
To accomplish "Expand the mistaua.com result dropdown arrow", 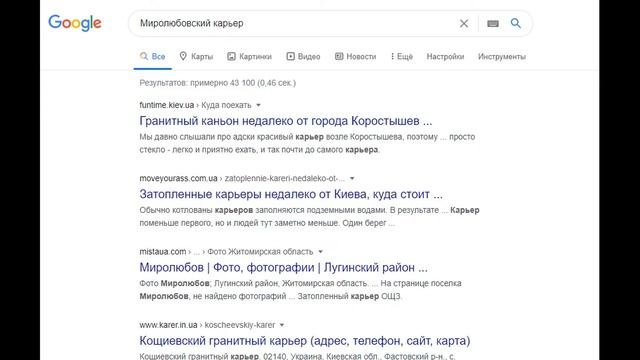I will tap(320, 252).
